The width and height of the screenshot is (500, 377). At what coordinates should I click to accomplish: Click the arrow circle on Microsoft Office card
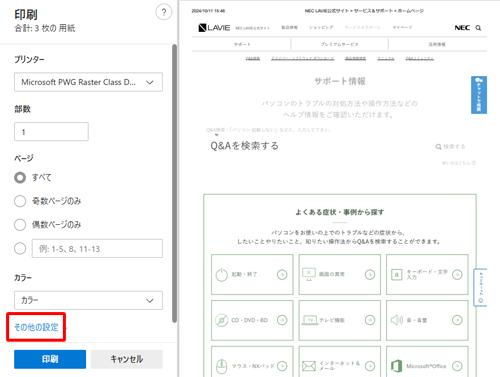(x=457, y=366)
